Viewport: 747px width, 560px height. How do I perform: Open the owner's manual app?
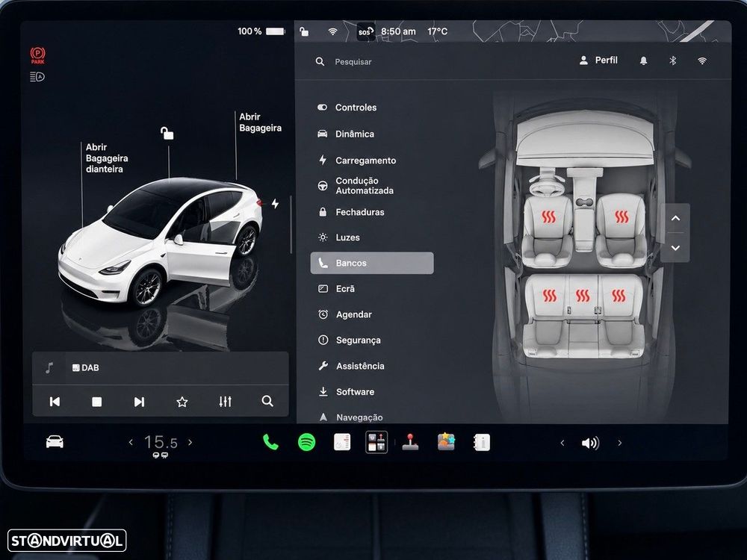coord(482,442)
